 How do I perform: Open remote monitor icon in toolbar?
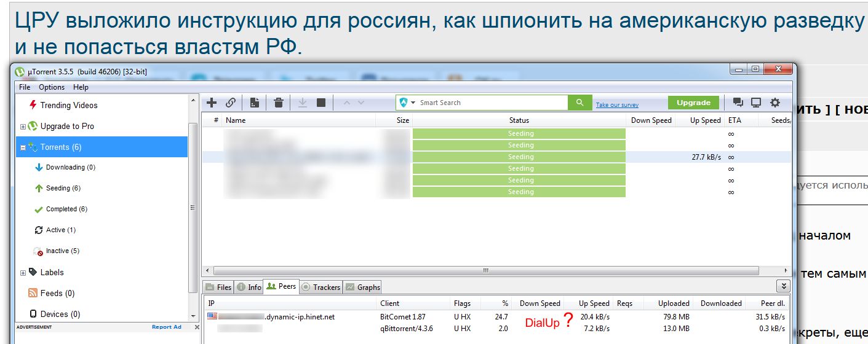756,103
